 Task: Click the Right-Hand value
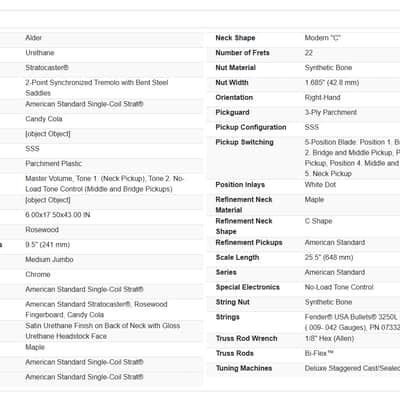(322, 98)
